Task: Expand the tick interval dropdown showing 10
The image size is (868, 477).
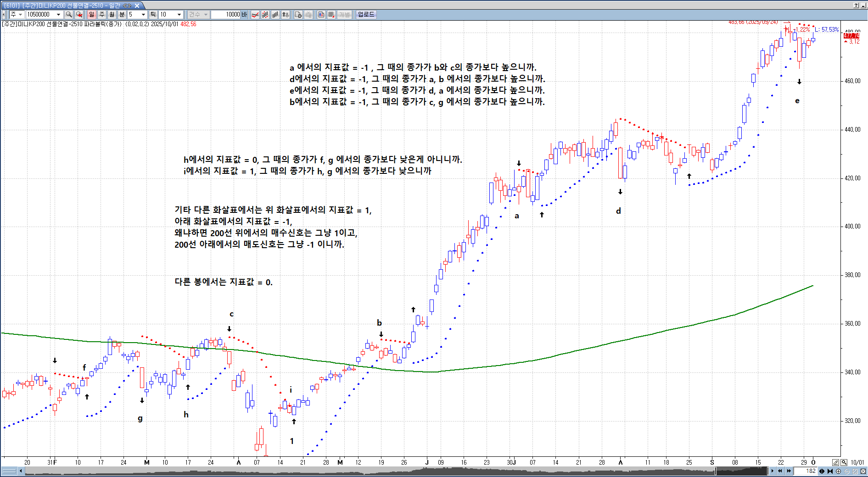Action: point(179,15)
